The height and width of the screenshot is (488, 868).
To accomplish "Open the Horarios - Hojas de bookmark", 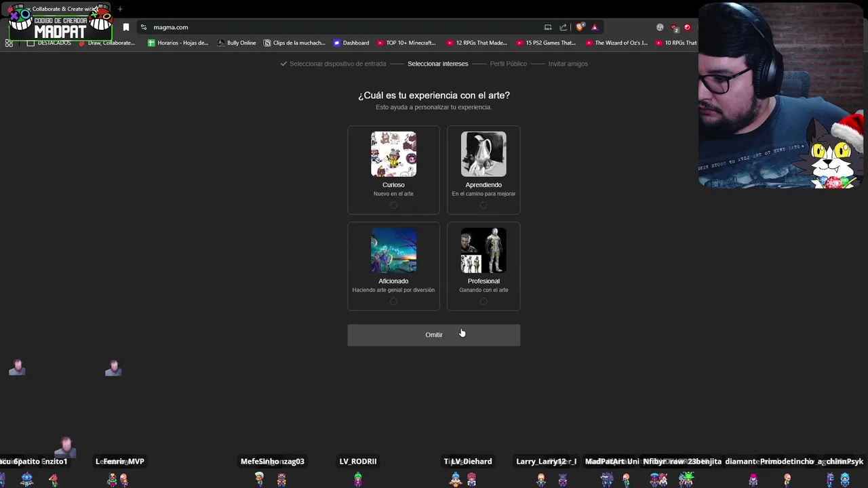I will tap(178, 43).
